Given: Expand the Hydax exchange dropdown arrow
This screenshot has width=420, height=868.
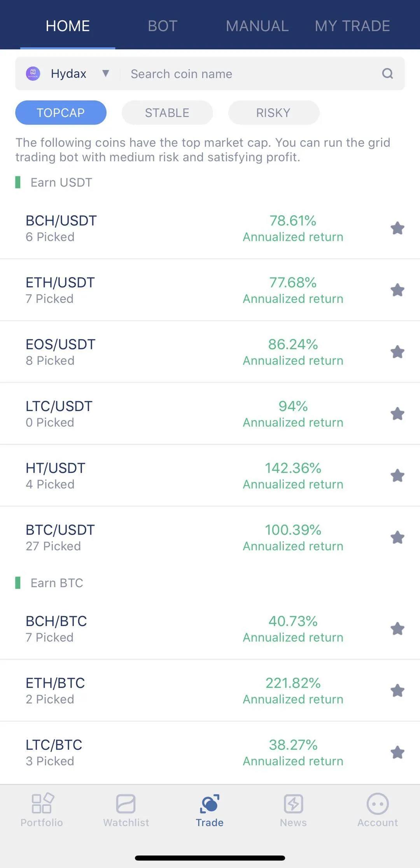Looking at the screenshot, I should pyautogui.click(x=105, y=73).
